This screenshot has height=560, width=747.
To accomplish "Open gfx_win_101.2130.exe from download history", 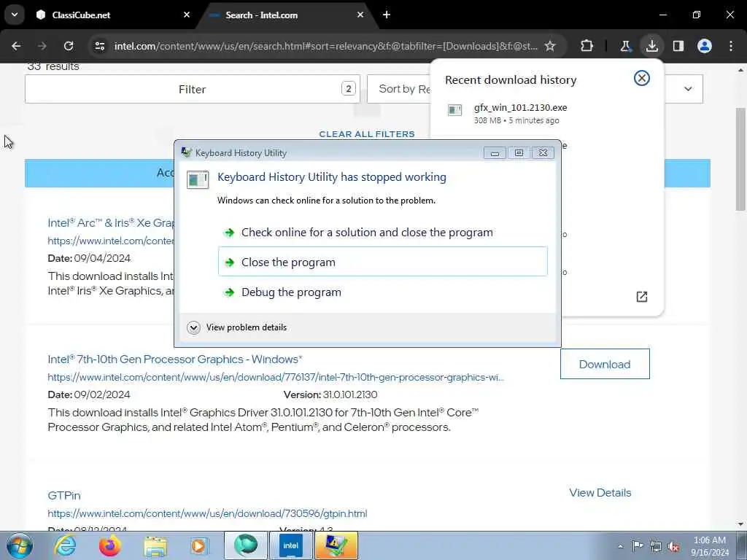I will (520, 108).
